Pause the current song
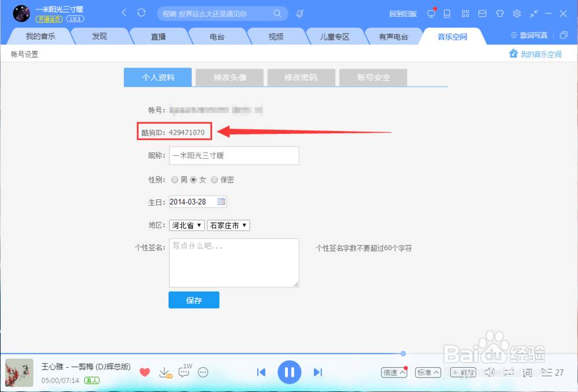The width and height of the screenshot is (578, 392). click(290, 372)
